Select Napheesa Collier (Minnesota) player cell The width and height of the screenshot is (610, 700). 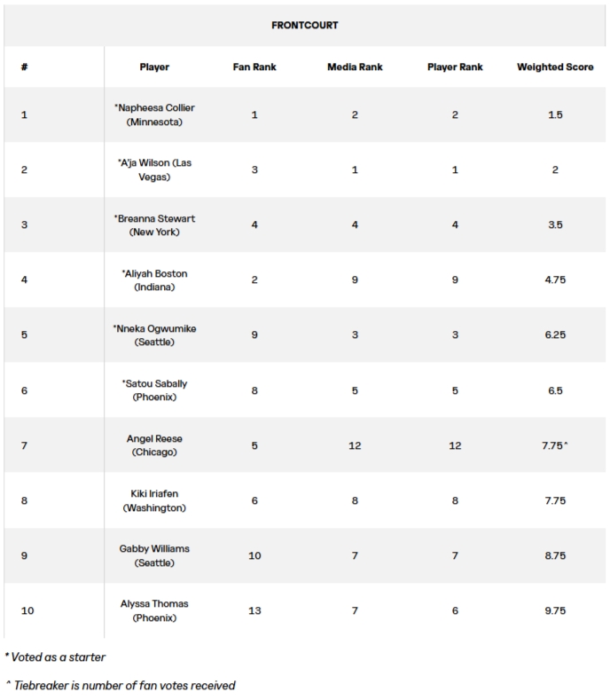click(154, 114)
